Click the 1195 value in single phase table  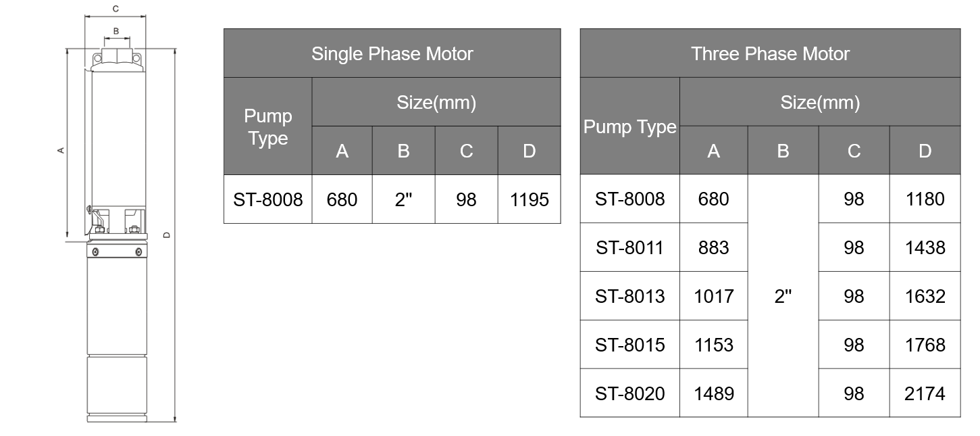tap(530, 199)
